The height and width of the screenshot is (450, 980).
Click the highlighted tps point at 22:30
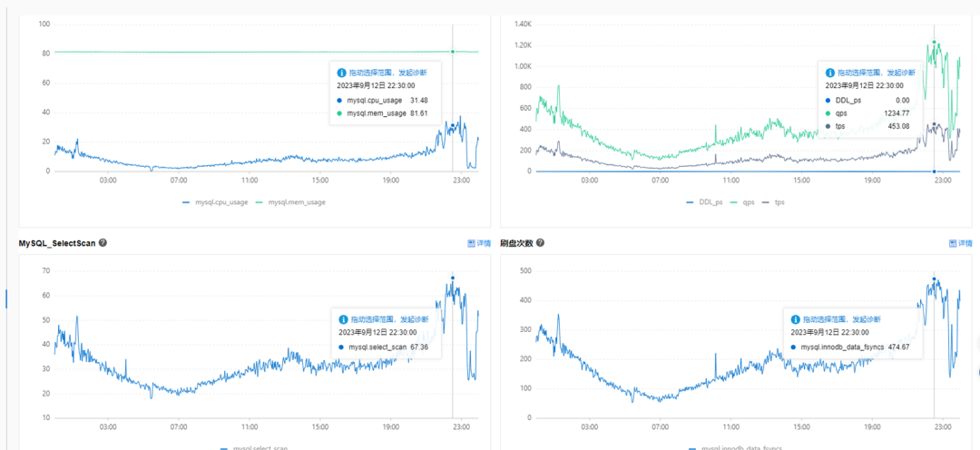click(x=935, y=123)
